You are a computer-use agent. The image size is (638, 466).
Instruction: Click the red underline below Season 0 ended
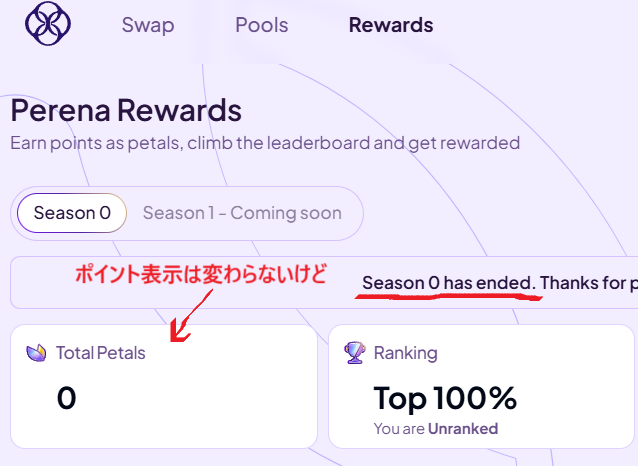pos(448,296)
